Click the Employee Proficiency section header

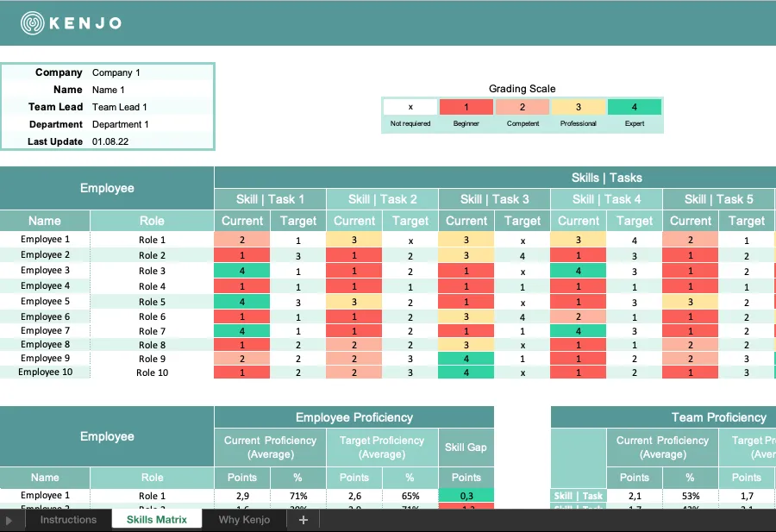[354, 417]
